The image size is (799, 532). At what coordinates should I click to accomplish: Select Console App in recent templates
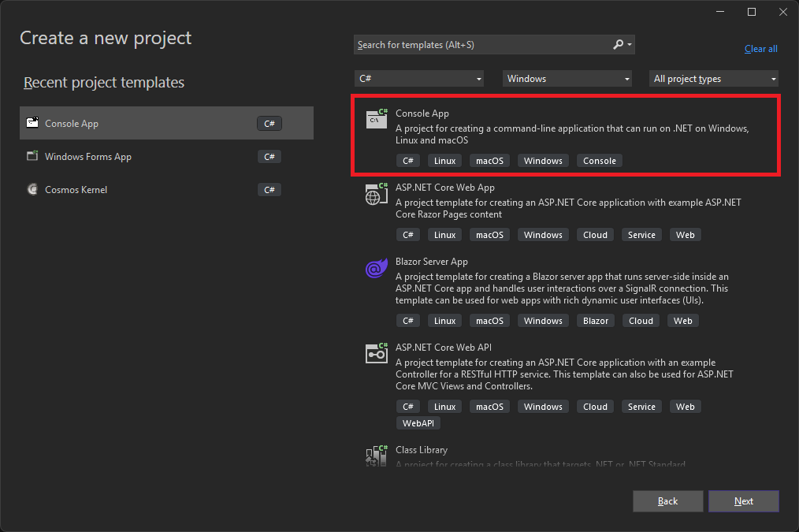[166, 123]
